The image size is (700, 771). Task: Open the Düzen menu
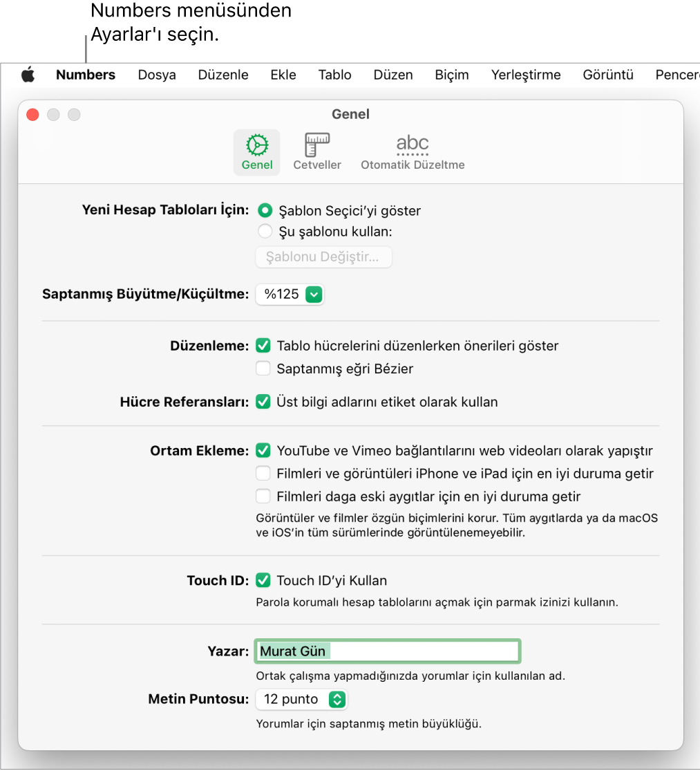point(393,75)
